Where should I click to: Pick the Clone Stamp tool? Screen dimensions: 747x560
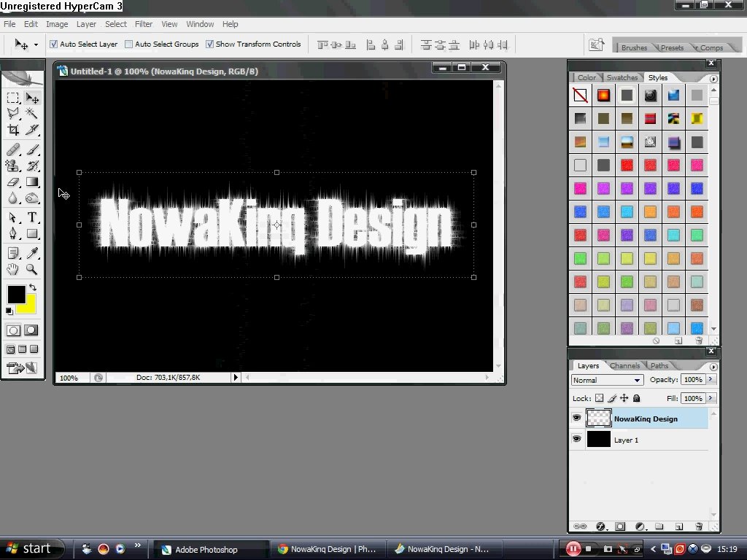(x=13, y=166)
